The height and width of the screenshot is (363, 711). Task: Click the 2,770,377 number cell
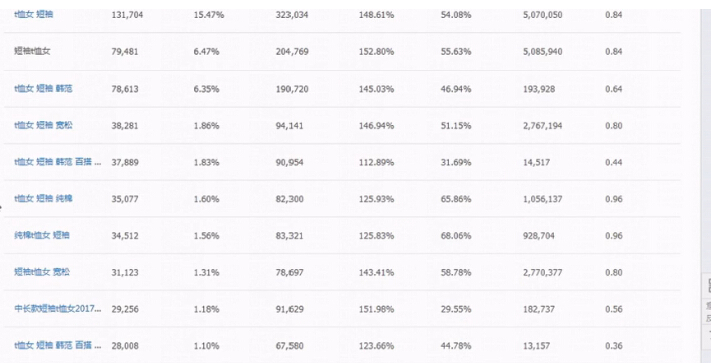click(542, 272)
